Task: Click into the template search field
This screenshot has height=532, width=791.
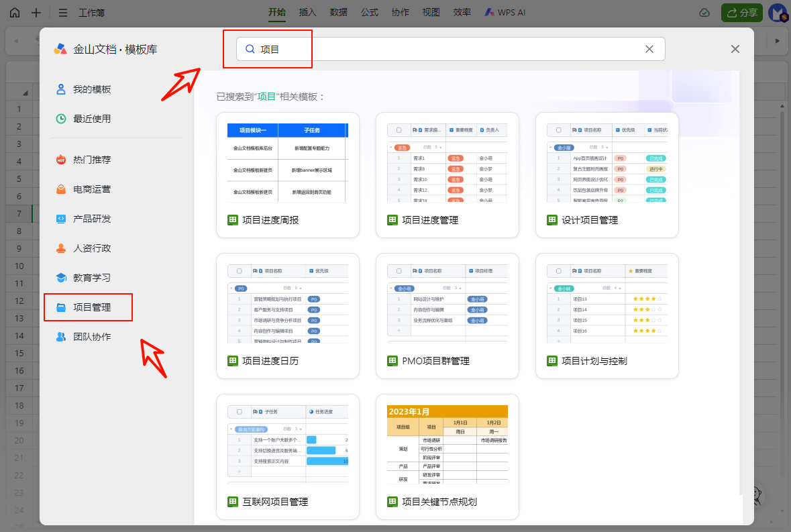Action: click(443, 49)
